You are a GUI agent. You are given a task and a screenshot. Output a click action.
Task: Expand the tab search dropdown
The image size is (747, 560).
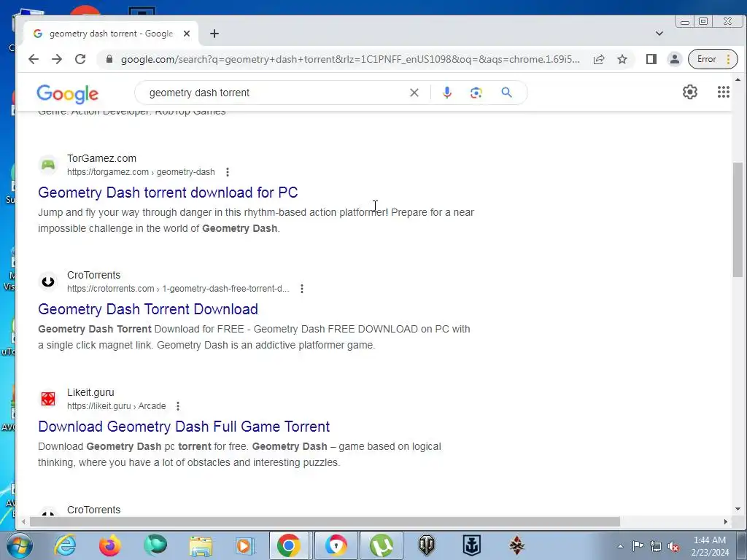[x=659, y=34]
